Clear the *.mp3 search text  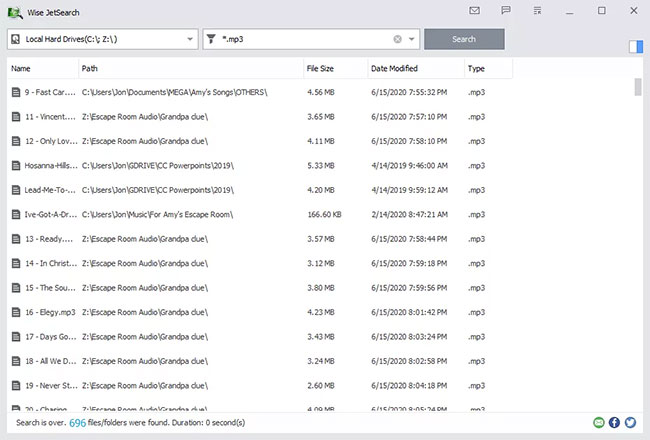point(397,39)
